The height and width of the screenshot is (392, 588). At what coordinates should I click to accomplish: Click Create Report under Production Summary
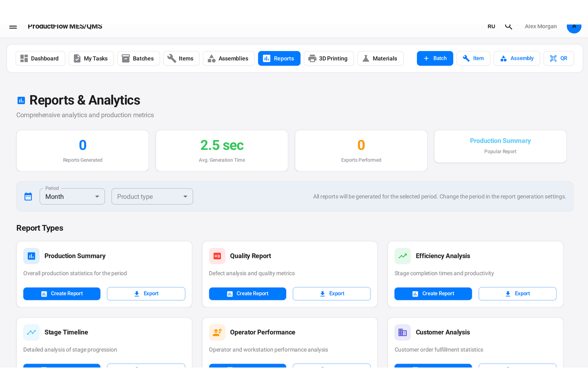point(62,294)
